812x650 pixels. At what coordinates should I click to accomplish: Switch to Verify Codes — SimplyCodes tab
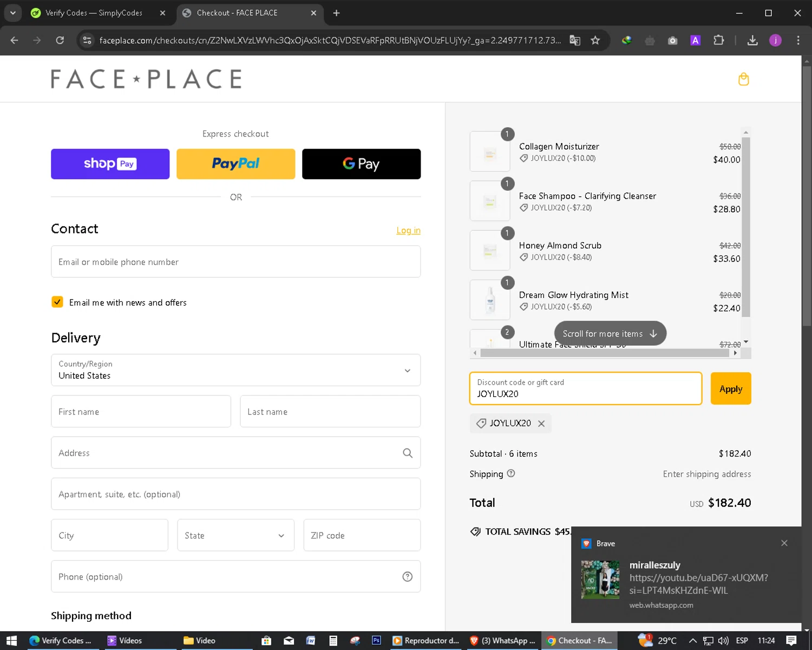tap(93, 13)
